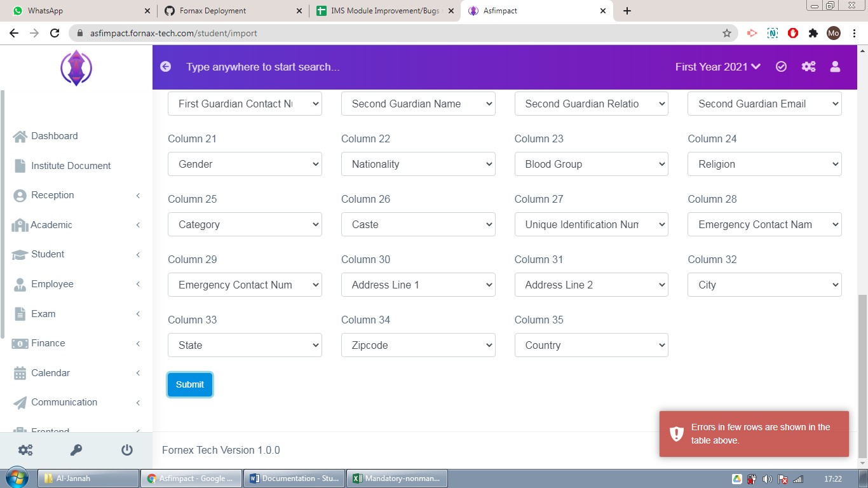Open new browser tab with plus button
This screenshot has width=868, height=488.
[627, 11]
